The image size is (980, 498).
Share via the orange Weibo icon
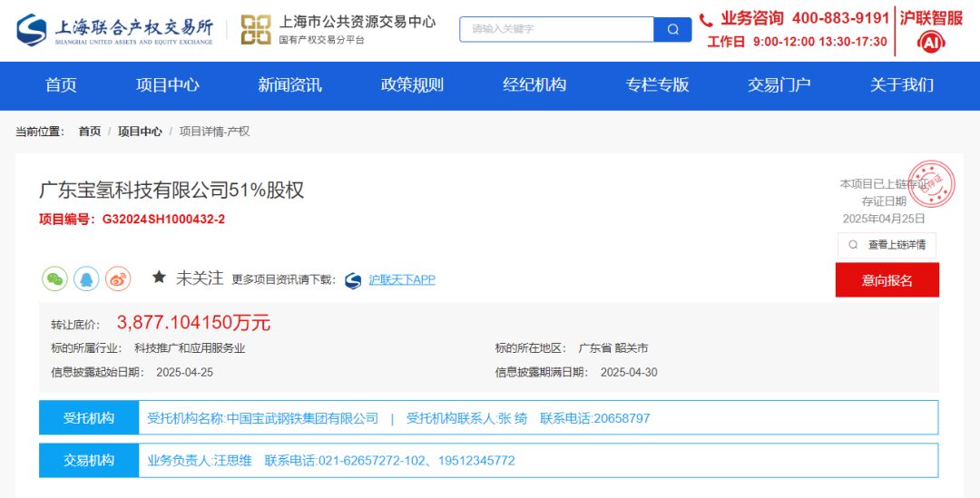coord(117,278)
